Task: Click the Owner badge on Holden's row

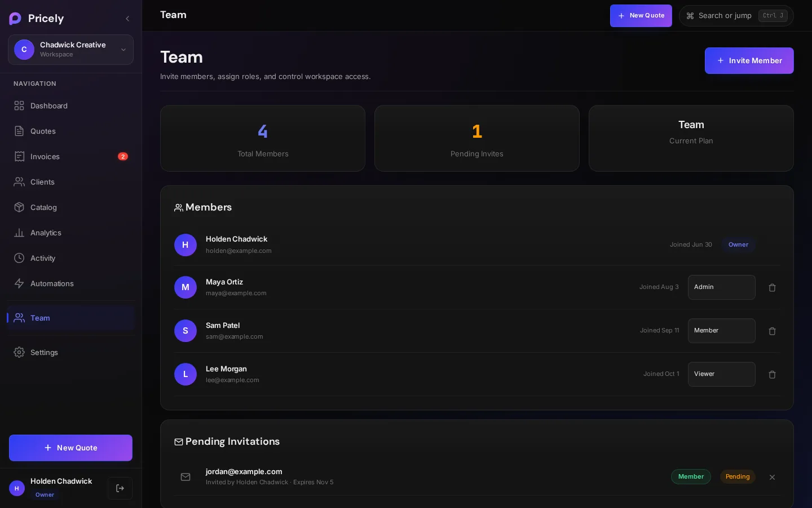Action: (738, 245)
